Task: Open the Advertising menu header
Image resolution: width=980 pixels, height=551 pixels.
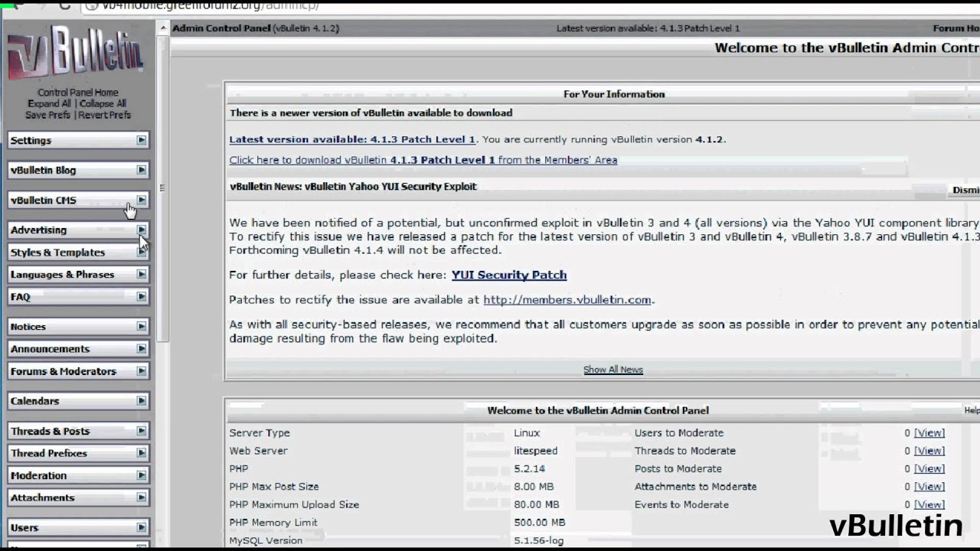Action: [x=78, y=230]
